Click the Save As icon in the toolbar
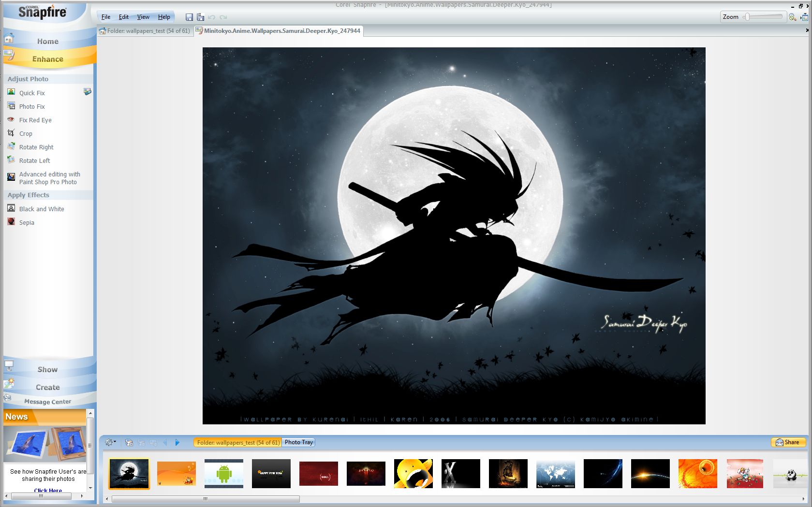 click(200, 17)
